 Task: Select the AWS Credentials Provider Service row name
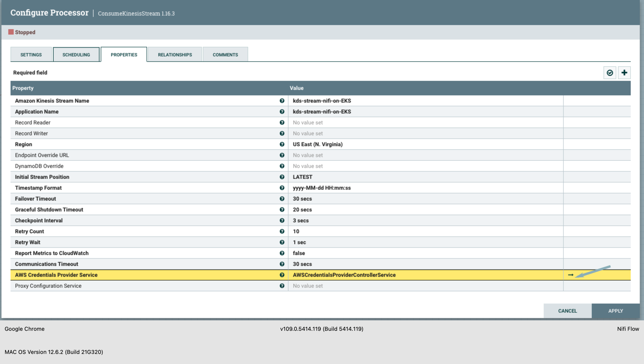(x=56, y=275)
